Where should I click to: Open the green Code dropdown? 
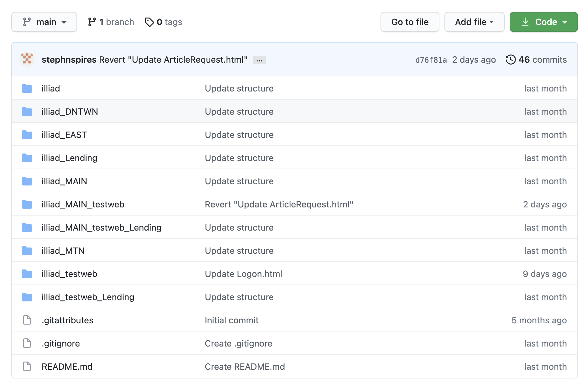[x=543, y=22]
